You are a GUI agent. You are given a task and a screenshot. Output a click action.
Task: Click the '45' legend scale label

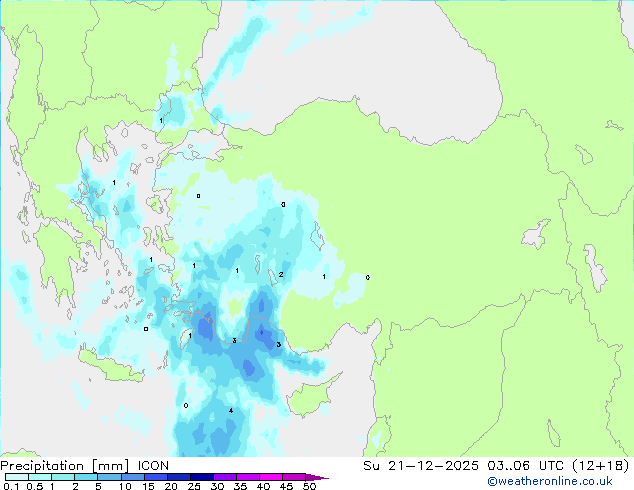pyautogui.click(x=286, y=486)
